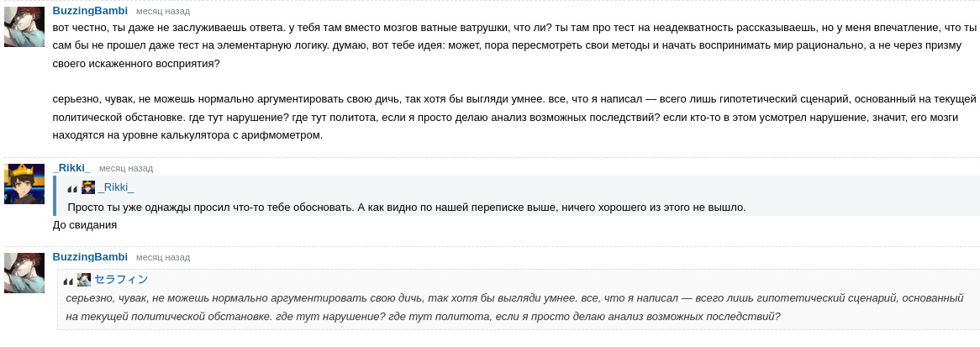Click the timestamp above the セラフィン quote
The height and width of the screenshot is (347, 980).
(x=163, y=257)
